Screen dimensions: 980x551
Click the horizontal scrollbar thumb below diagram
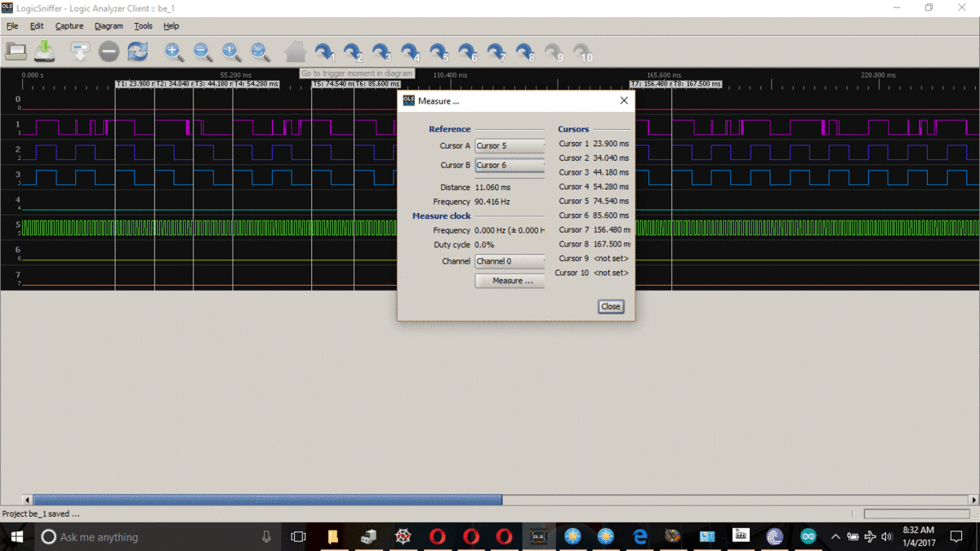pos(267,500)
